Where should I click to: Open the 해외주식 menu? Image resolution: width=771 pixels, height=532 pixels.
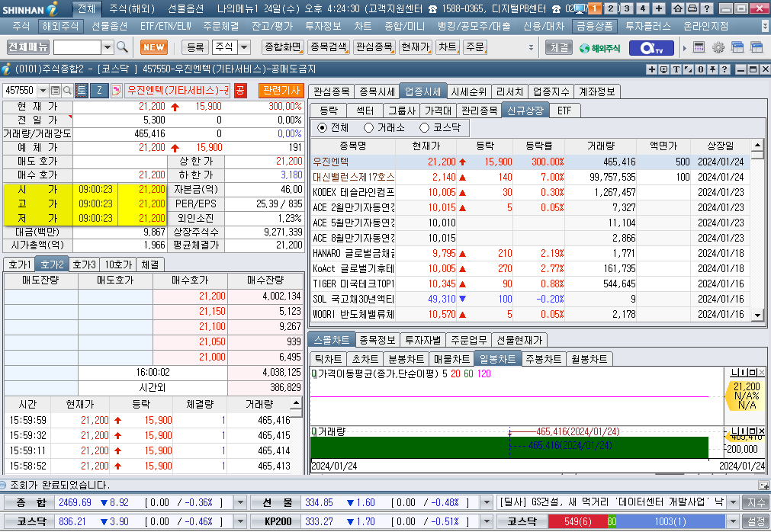tap(60, 27)
